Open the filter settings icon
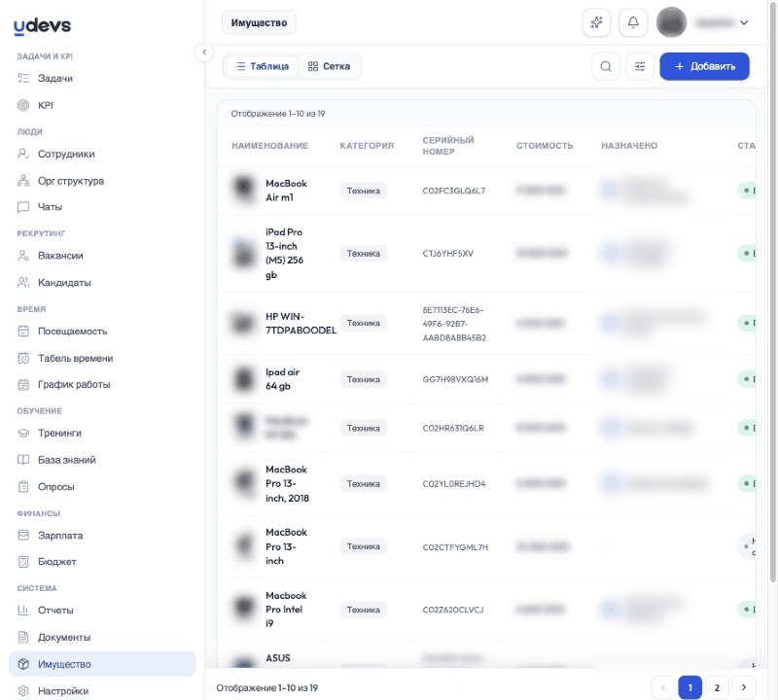The width and height of the screenshot is (778, 700). [x=640, y=66]
